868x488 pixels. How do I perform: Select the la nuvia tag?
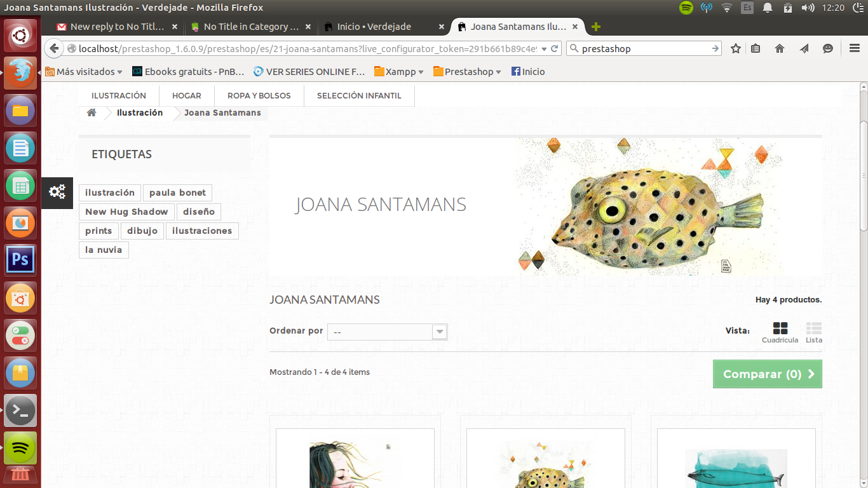[x=104, y=250]
